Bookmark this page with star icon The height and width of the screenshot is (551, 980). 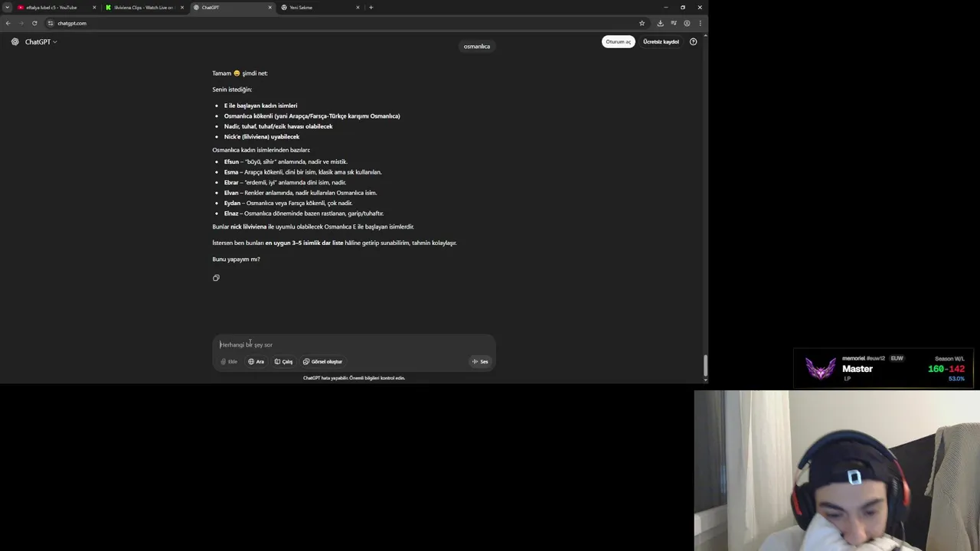pyautogui.click(x=642, y=23)
